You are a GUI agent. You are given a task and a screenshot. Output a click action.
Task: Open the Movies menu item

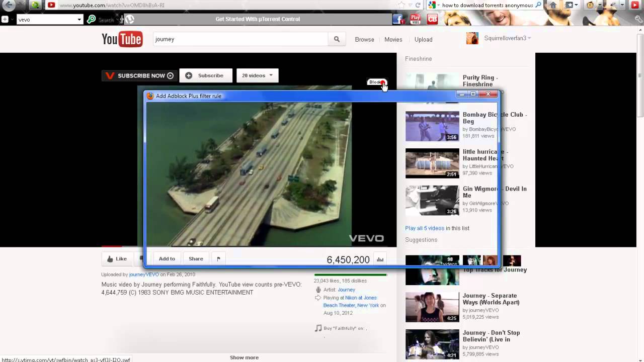[393, 39]
